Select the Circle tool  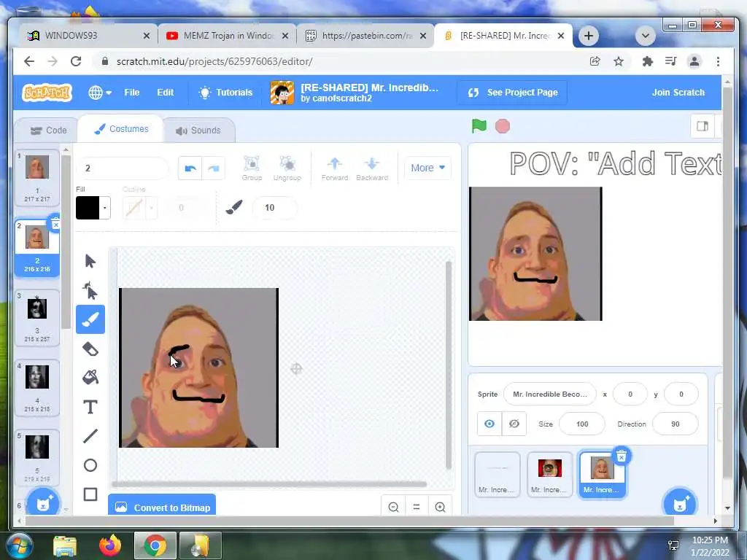90,465
